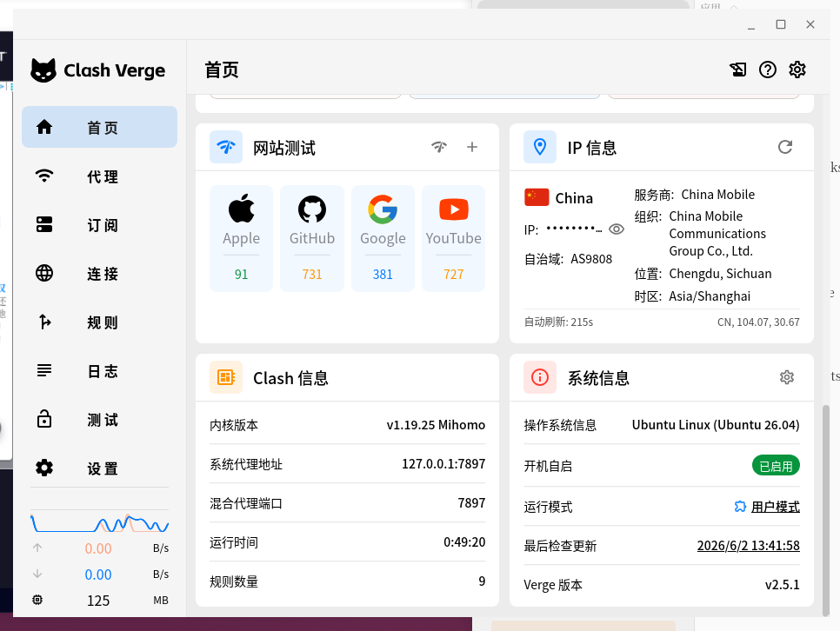Click the 系统信息 info icon

coord(540,377)
